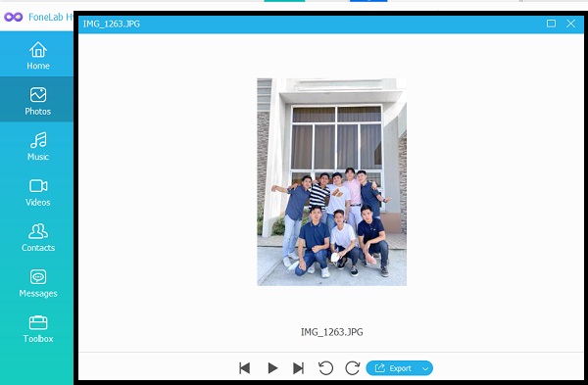Go to the Music section
588x385 pixels.
[x=37, y=146]
